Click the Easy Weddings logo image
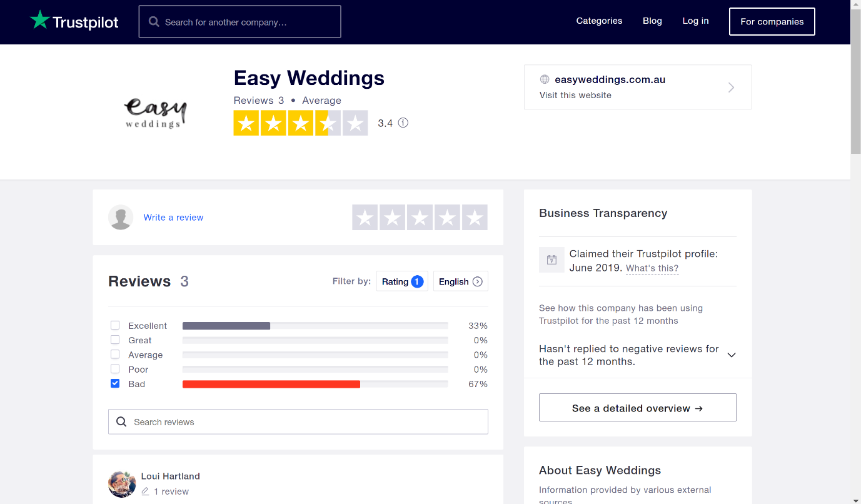Image resolution: width=861 pixels, height=504 pixels. click(156, 113)
